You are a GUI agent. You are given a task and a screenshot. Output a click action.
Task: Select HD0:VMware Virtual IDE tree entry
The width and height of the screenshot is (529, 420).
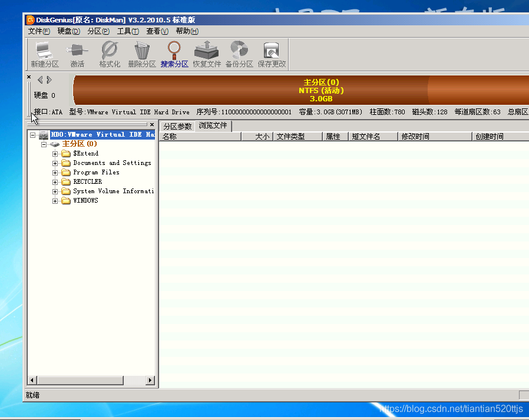103,135
